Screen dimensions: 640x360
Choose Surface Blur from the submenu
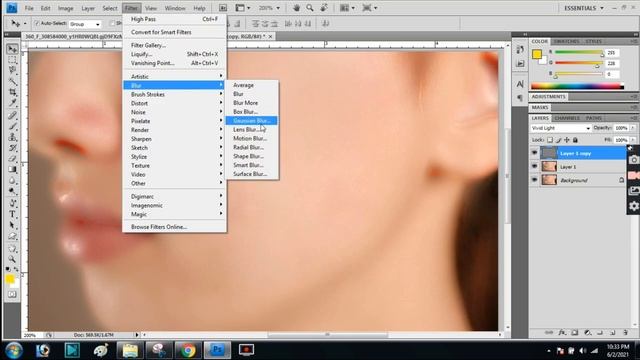252,174
